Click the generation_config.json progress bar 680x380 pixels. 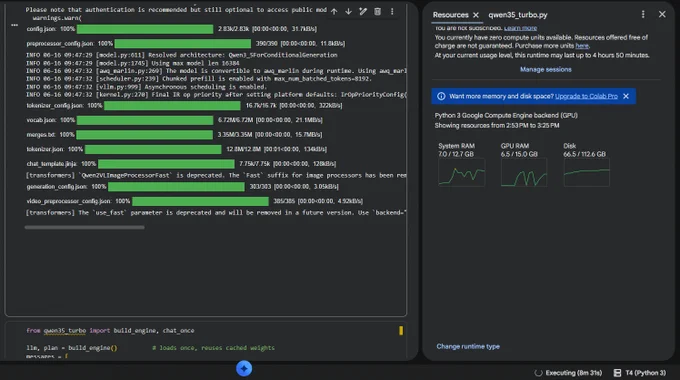pos(176,187)
